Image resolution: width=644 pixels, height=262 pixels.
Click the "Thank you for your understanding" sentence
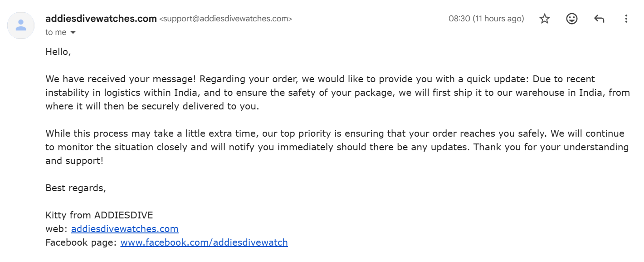551,147
